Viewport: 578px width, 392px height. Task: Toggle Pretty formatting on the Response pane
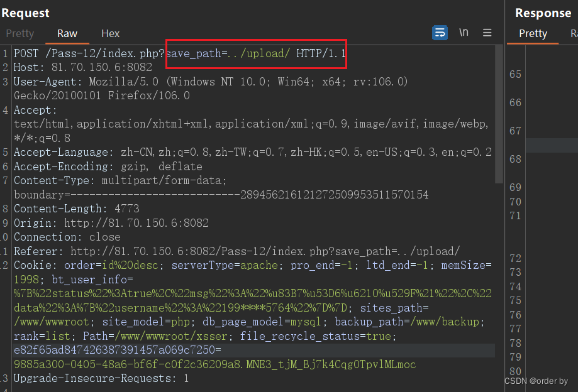tap(532, 34)
